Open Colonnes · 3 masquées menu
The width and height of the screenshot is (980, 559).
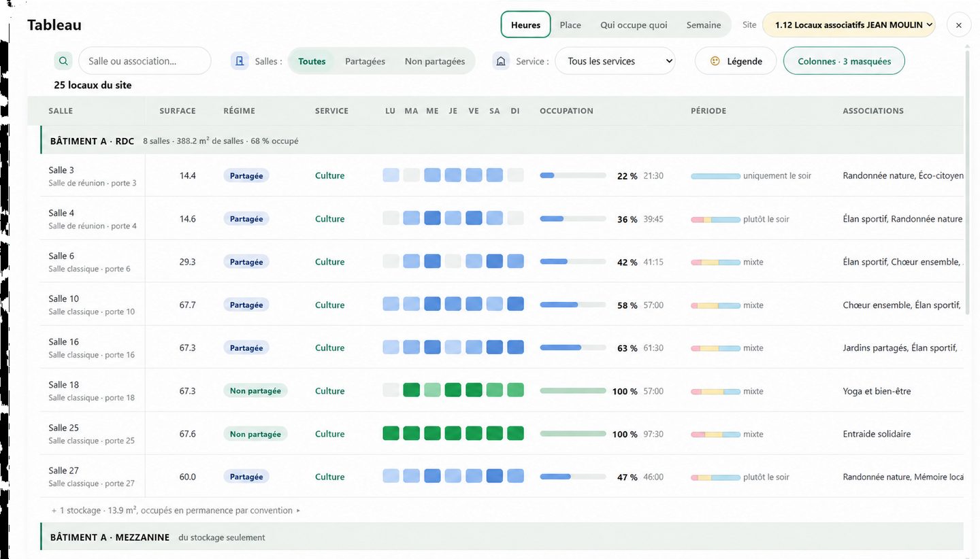coord(844,61)
